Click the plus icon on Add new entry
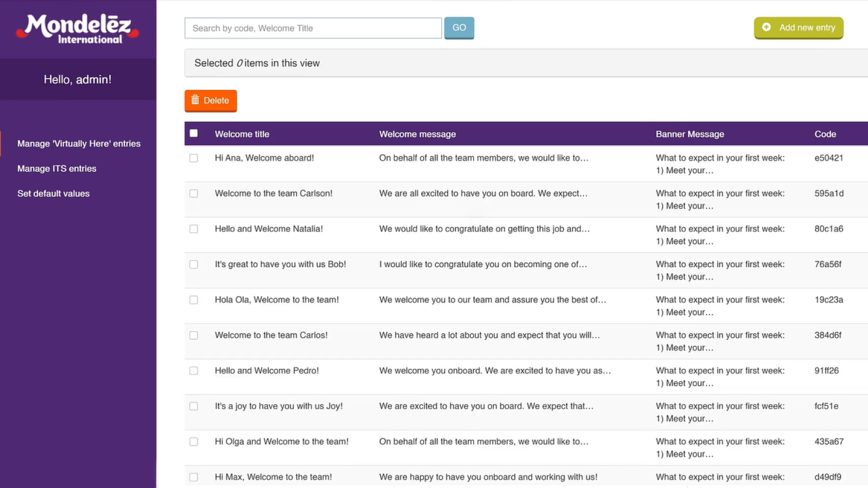Image resolution: width=868 pixels, height=488 pixels. [767, 27]
